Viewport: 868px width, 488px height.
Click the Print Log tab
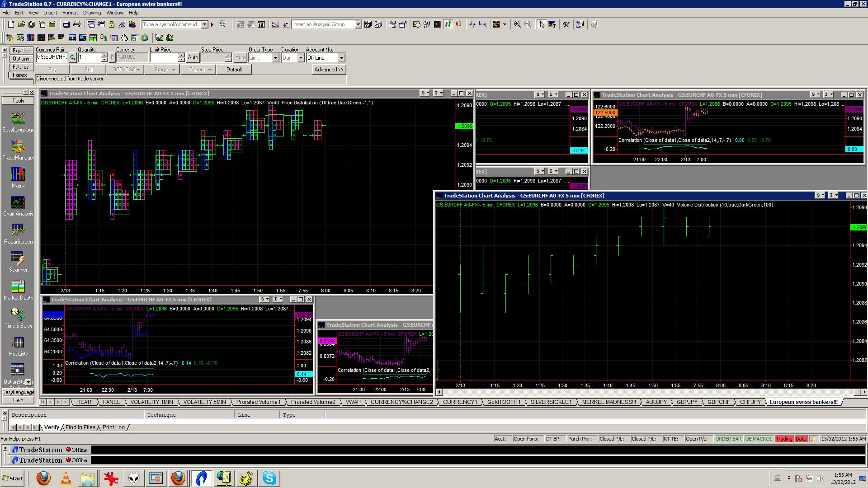coord(113,427)
